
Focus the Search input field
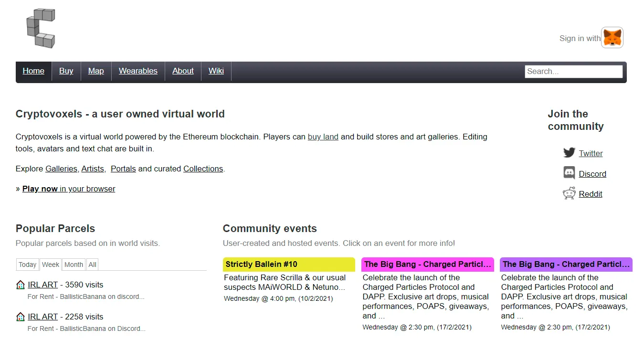click(x=573, y=72)
